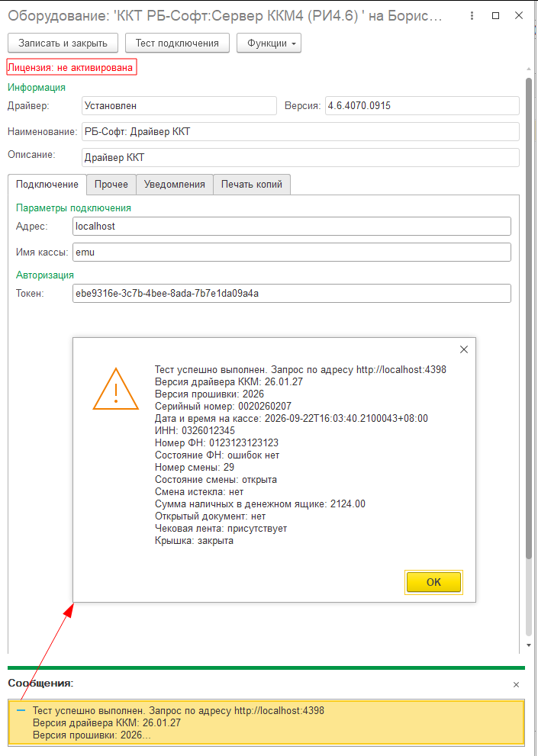Close the 'Сообщения' panel

[517, 684]
